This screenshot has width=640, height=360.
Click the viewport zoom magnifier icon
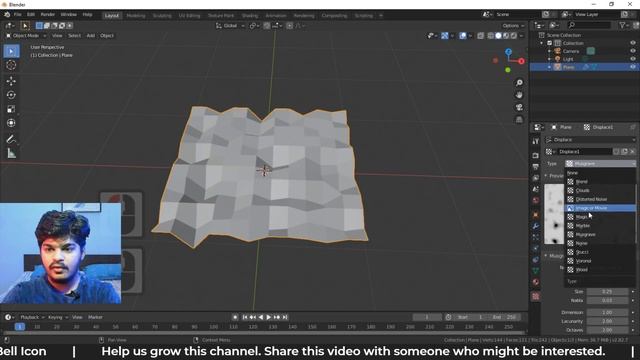(x=519, y=83)
